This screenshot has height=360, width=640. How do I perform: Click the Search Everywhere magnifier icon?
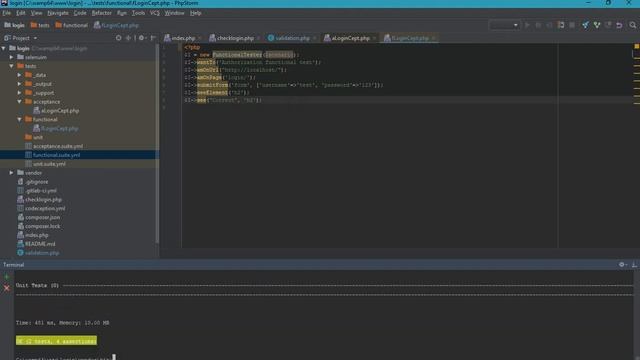[x=633, y=25]
